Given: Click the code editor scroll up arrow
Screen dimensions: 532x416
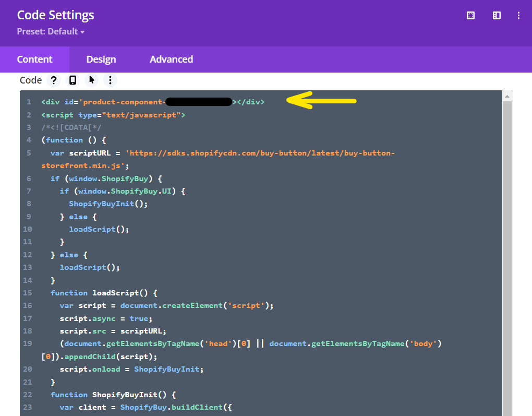Looking at the screenshot, I should 507,97.
